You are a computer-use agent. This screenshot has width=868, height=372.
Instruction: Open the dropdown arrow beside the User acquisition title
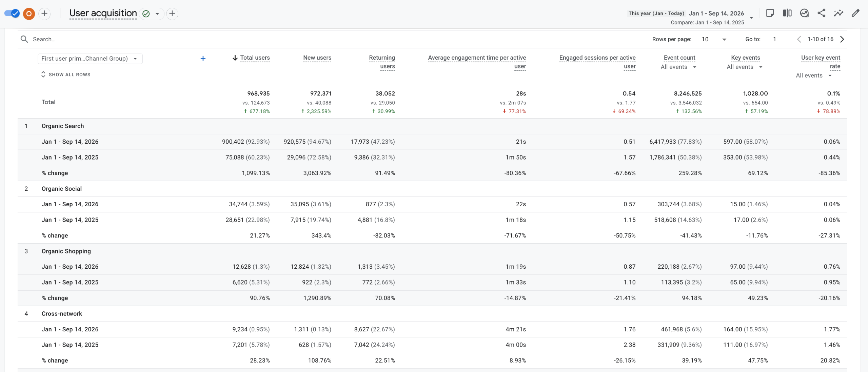pos(157,14)
